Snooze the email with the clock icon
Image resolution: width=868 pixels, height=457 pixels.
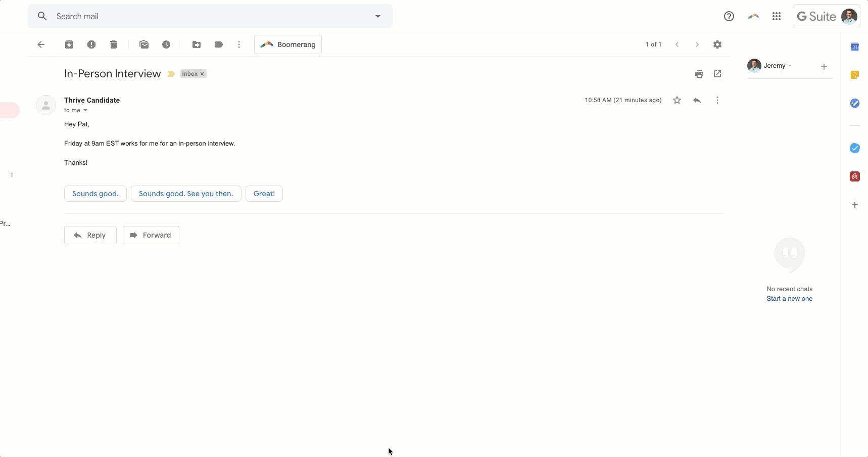[166, 44]
